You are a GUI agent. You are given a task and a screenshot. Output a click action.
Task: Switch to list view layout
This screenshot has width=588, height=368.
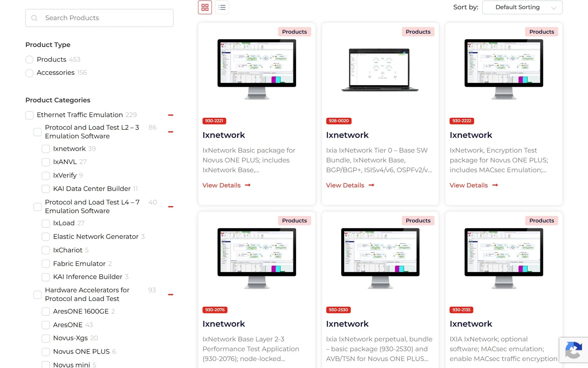point(222,7)
